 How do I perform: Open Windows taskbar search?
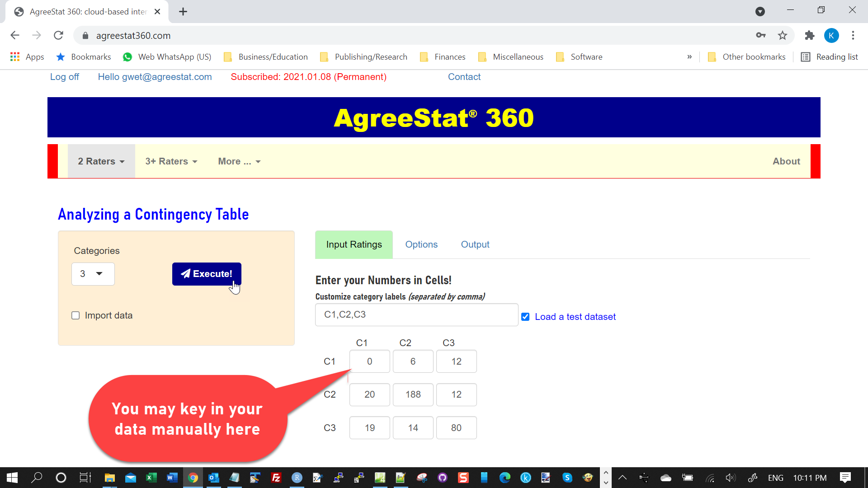coord(37,478)
